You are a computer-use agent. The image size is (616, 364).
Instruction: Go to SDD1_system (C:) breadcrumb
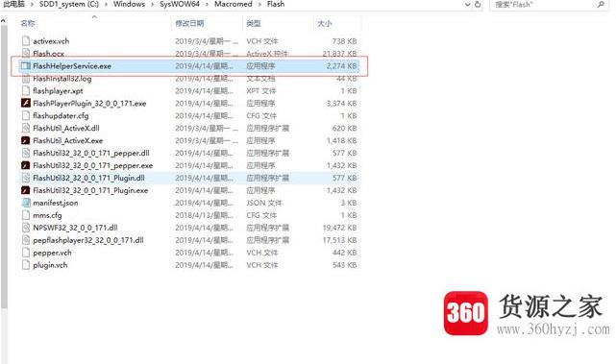pyautogui.click(x=69, y=4)
